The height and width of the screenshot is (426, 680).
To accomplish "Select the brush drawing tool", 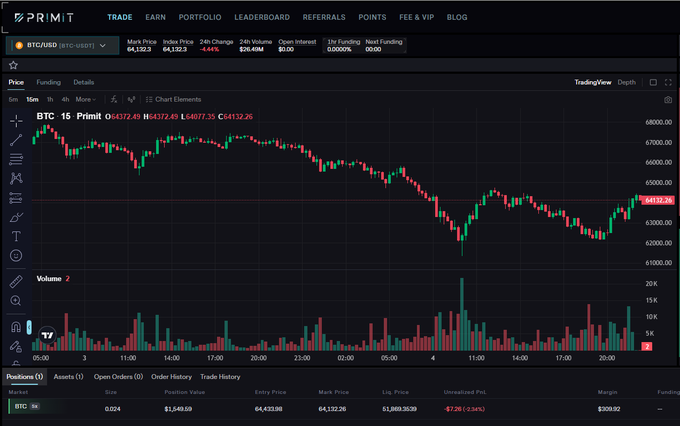I will click(x=16, y=217).
